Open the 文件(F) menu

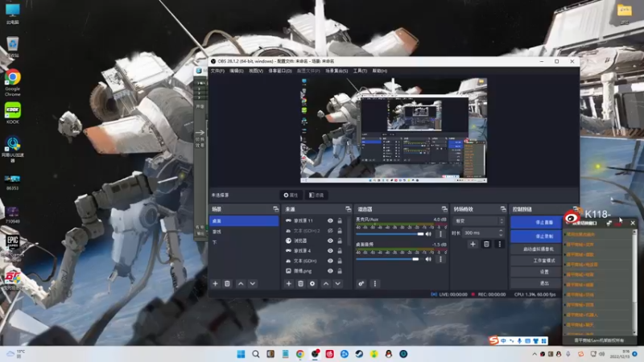pos(217,71)
